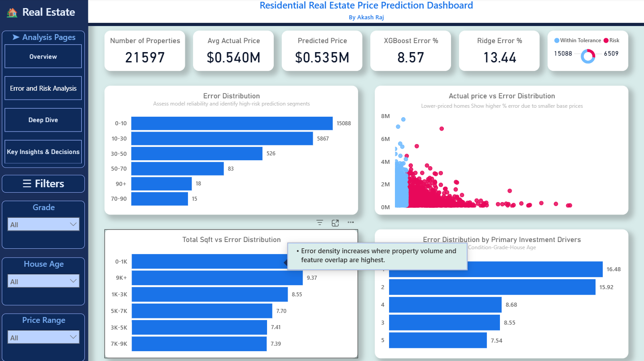This screenshot has width=644, height=361.
Task: Open focus mode icon above Total Sqft chart
Action: (x=335, y=223)
